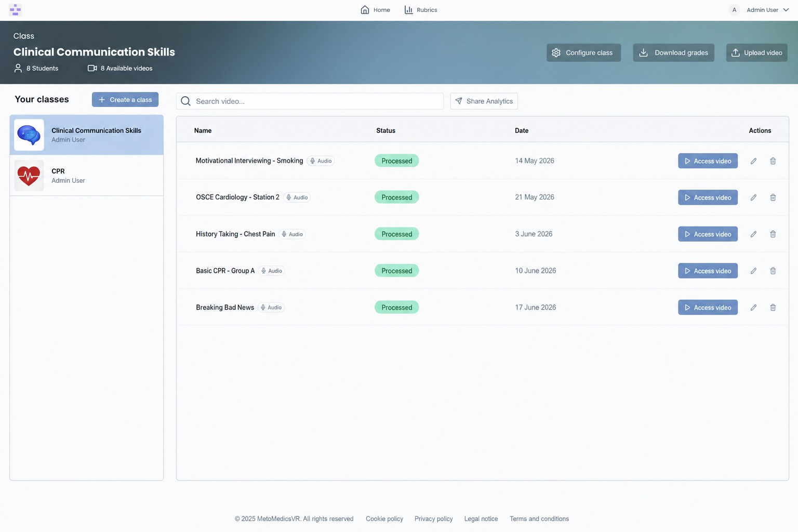Edit Basic CPR - Group A entry
Image resolution: width=798 pixels, height=532 pixels.
[753, 271]
